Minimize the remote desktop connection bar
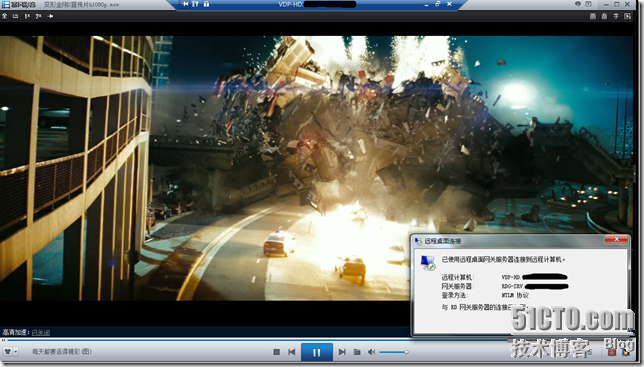Viewport: 644px width, 367px height. (426, 4)
